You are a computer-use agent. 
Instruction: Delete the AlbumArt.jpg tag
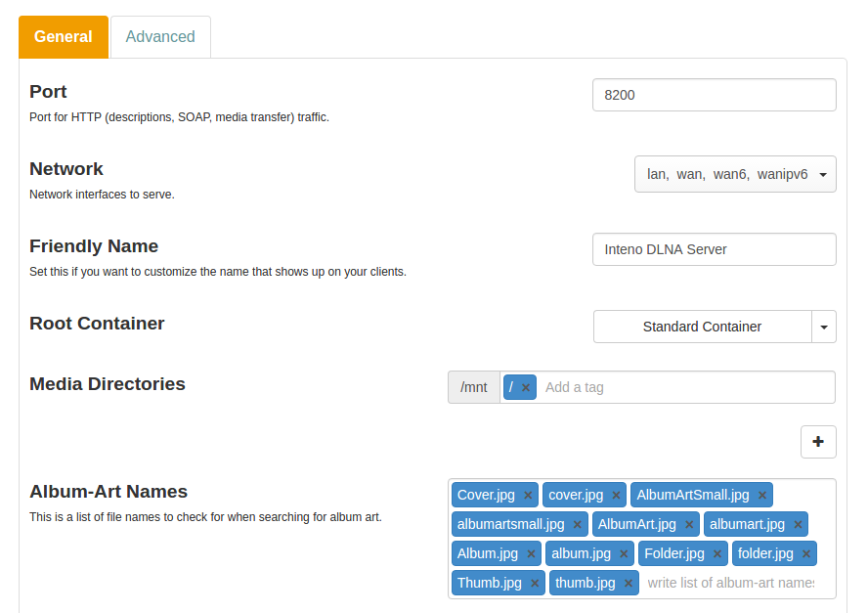tap(689, 525)
